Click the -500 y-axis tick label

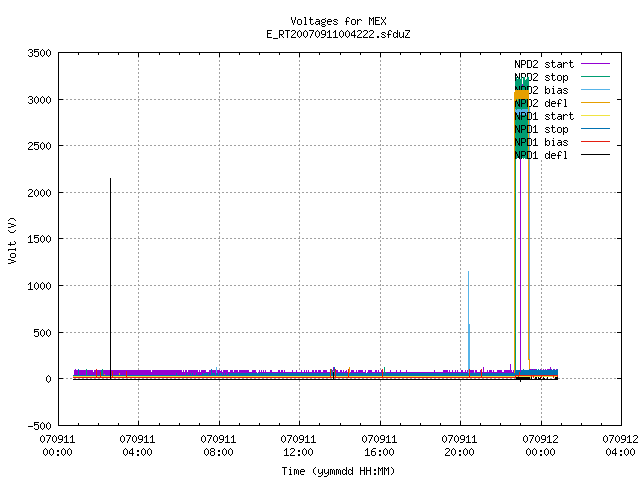click(x=40, y=426)
